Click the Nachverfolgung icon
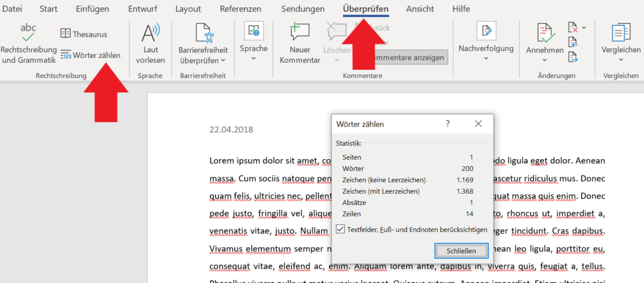Screen dimensions: 644x283 pos(486,31)
